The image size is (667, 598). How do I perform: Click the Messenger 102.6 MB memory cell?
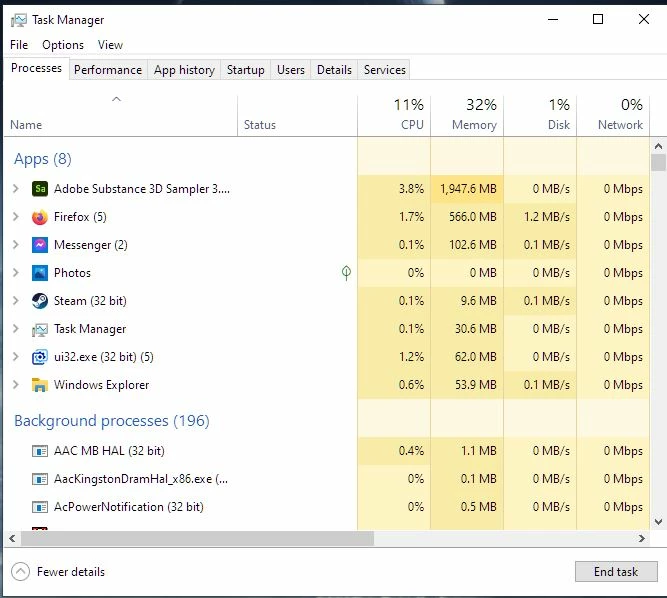pyautogui.click(x=467, y=245)
